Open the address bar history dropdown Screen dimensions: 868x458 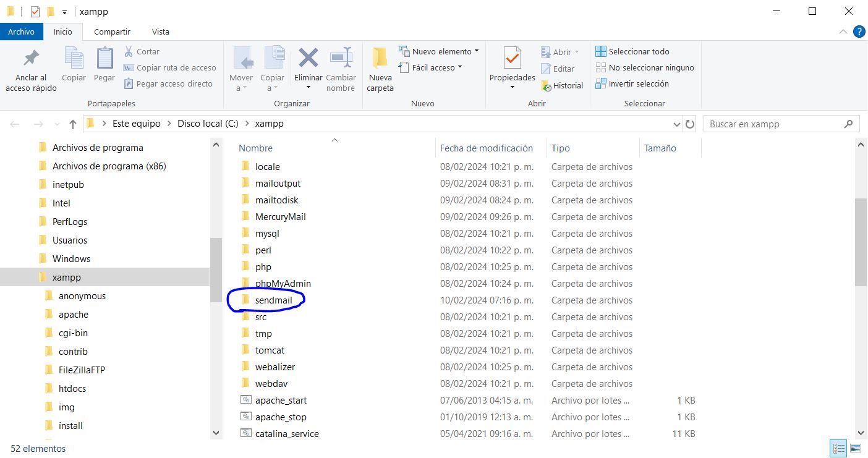pos(676,124)
